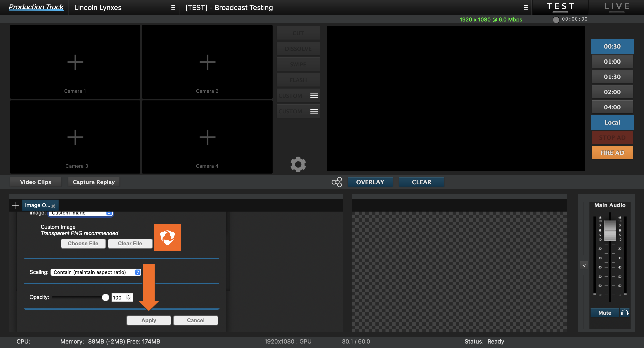Click the Clear File button
This screenshot has width=644, height=348.
pos(130,243)
